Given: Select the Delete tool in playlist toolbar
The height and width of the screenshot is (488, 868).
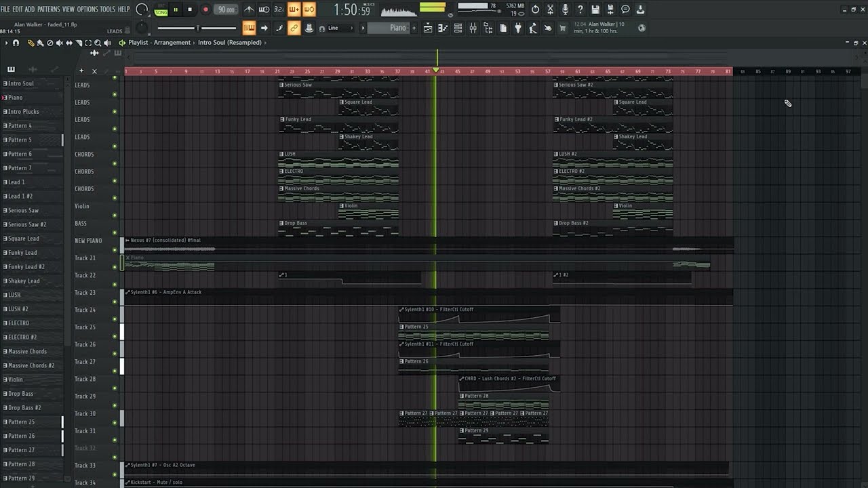Looking at the screenshot, I should 50,43.
